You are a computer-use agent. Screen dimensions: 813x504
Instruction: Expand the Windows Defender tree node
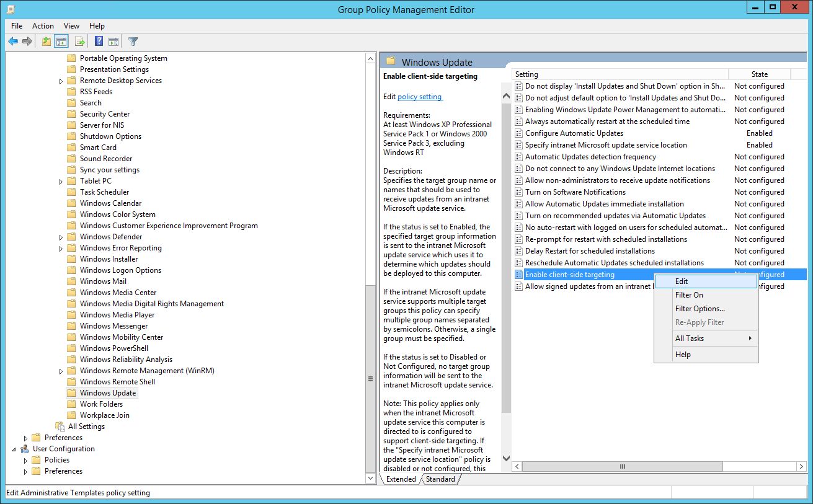(61, 237)
